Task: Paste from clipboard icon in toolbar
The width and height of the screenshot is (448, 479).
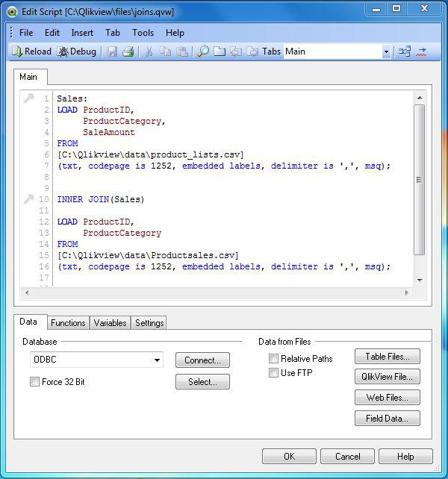Action: pos(182,51)
